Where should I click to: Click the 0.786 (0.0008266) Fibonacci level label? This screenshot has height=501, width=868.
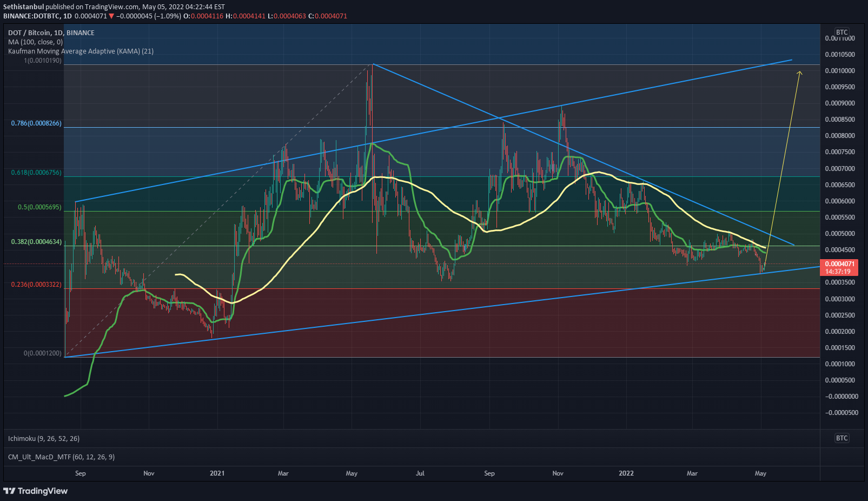(x=36, y=123)
